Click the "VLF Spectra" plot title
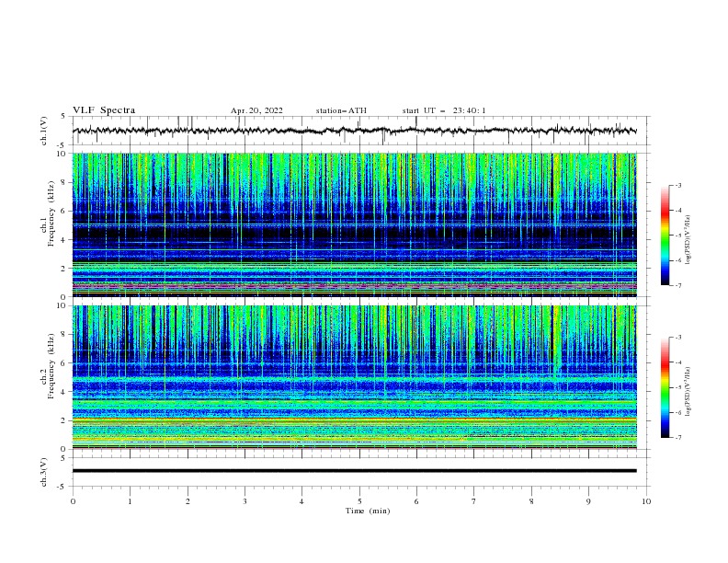 coord(104,110)
